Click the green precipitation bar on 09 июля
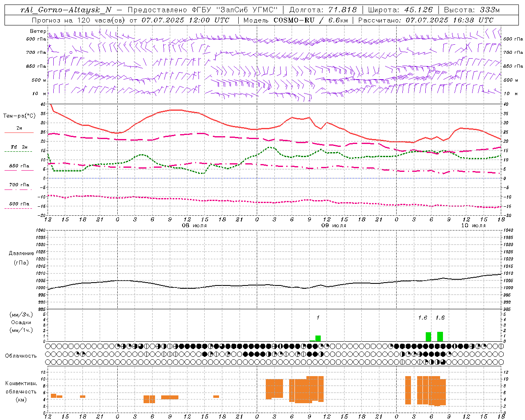 [318, 338]
